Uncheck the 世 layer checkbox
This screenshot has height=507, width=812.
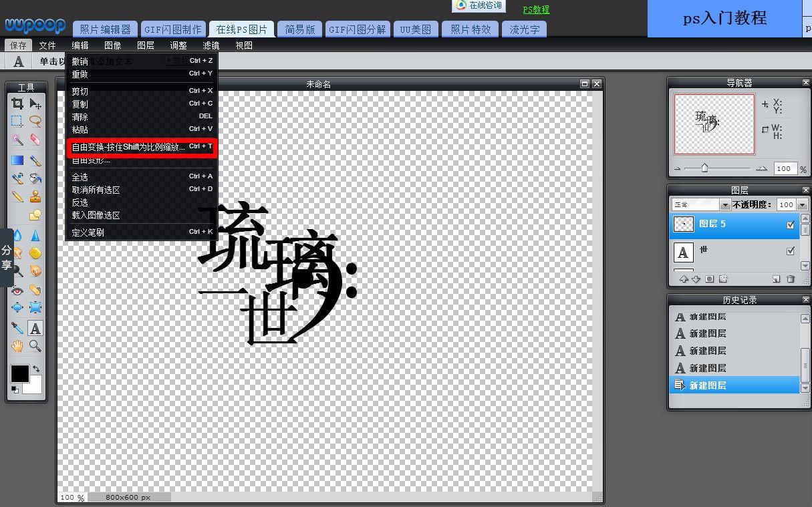[790, 250]
